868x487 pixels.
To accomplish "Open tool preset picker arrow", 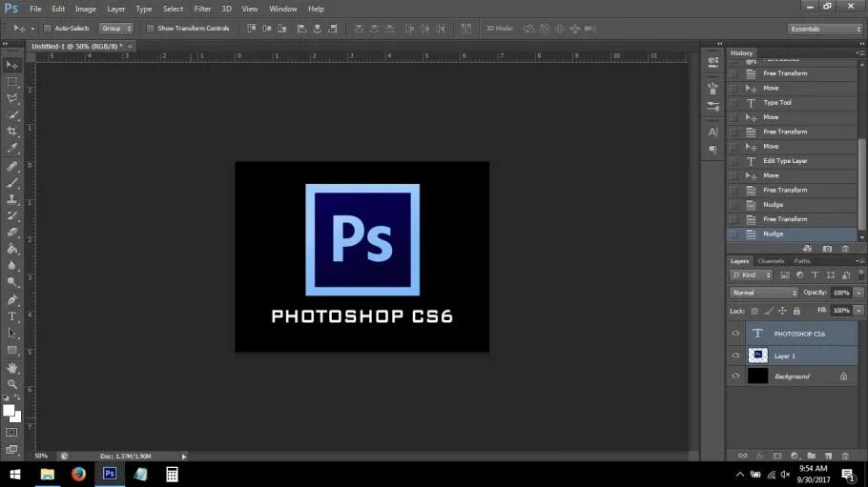I will click(32, 29).
